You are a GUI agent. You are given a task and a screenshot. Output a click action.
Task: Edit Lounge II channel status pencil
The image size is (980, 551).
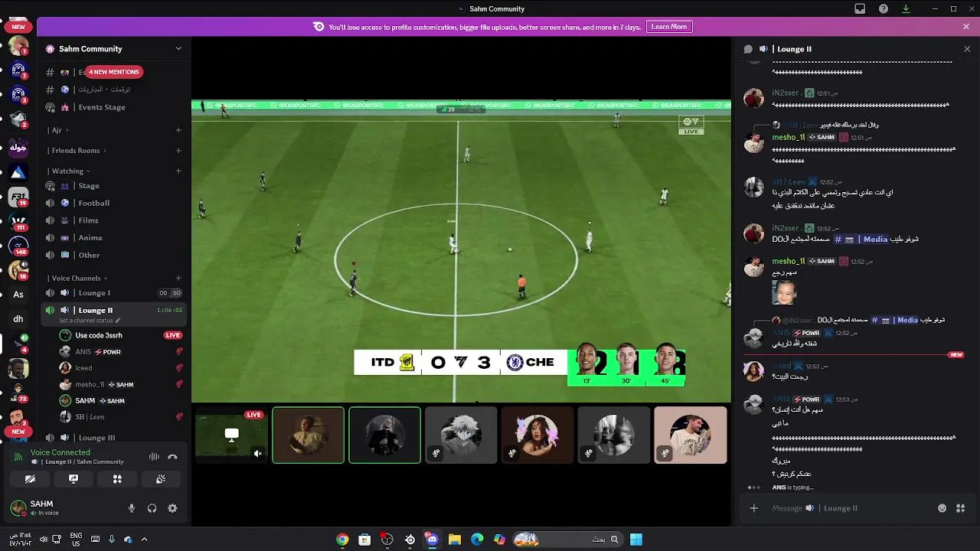tap(118, 321)
